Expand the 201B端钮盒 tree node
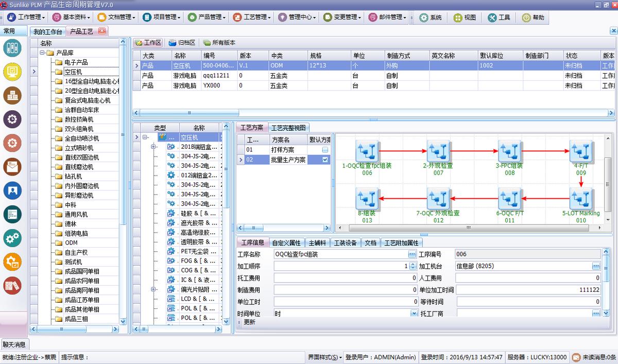 point(153,147)
